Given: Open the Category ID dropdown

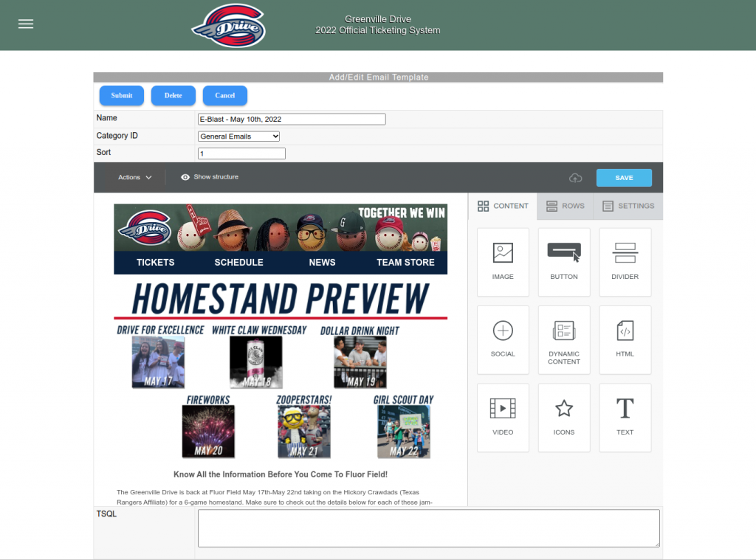Looking at the screenshot, I should 238,136.
